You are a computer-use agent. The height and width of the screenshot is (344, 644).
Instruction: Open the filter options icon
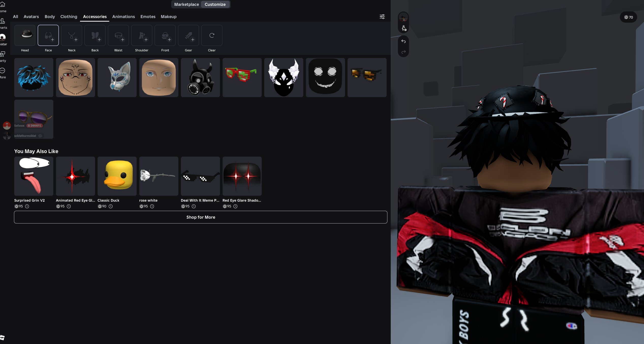point(382,17)
